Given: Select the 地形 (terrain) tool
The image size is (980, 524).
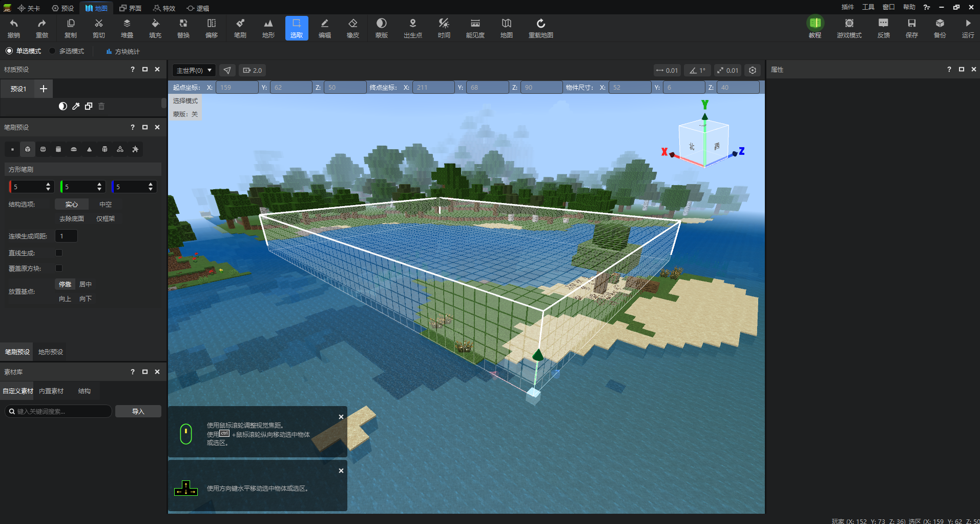Looking at the screenshot, I should point(268,28).
